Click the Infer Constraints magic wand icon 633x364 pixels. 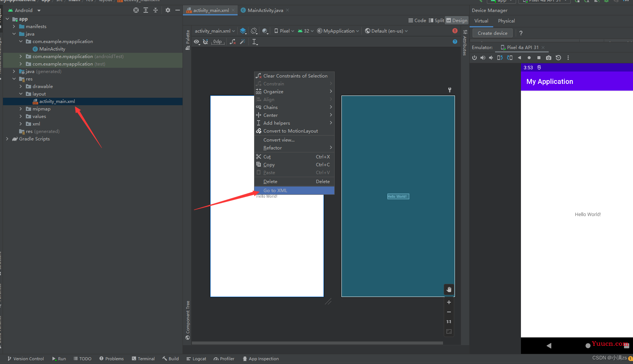pos(242,42)
